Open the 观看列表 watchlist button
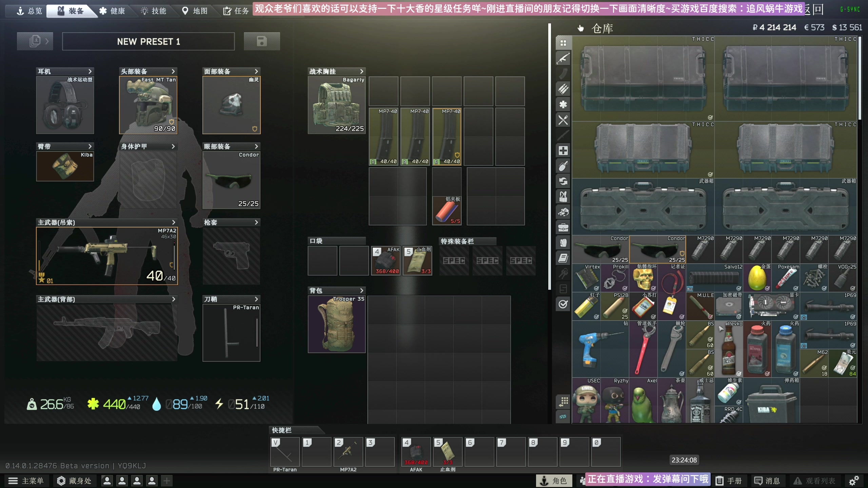Viewport: 868px width, 488px height. [x=815, y=481]
